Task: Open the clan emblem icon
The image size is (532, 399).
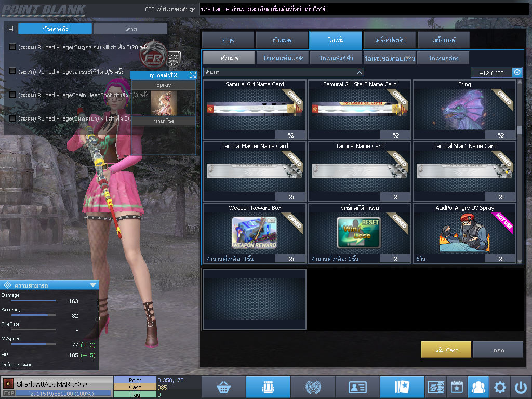Action: click(x=313, y=387)
